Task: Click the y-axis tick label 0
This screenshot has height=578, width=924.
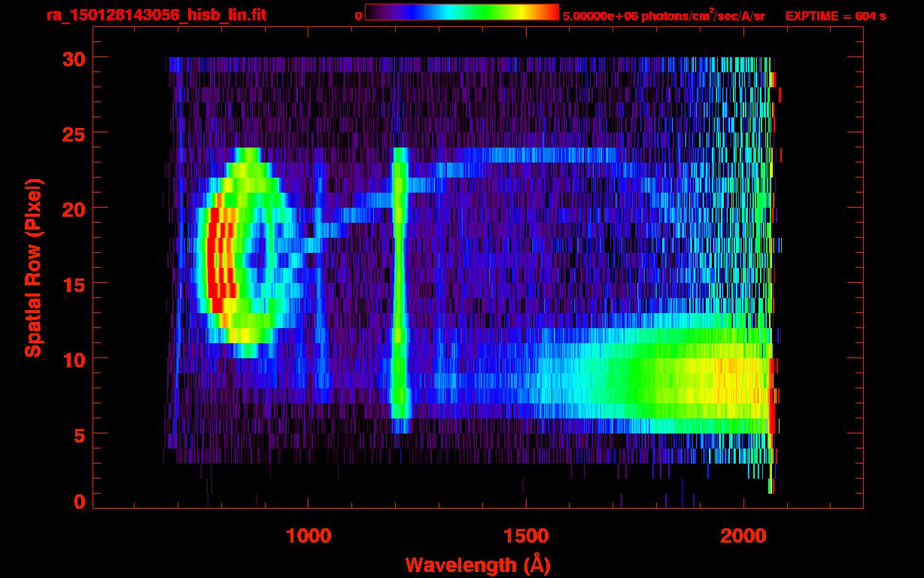Action: tap(79, 502)
